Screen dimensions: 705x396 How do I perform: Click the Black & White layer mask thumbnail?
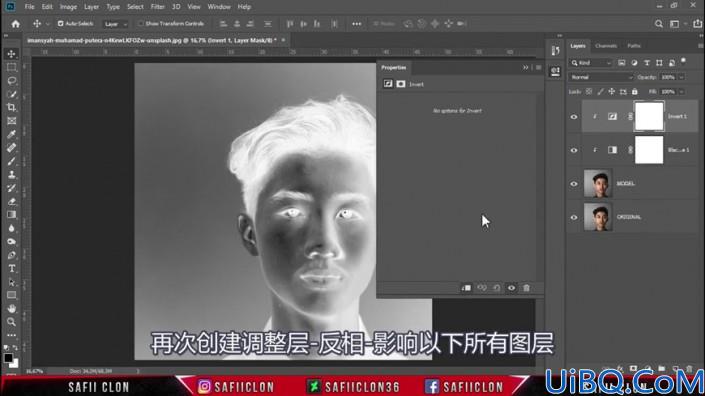649,150
